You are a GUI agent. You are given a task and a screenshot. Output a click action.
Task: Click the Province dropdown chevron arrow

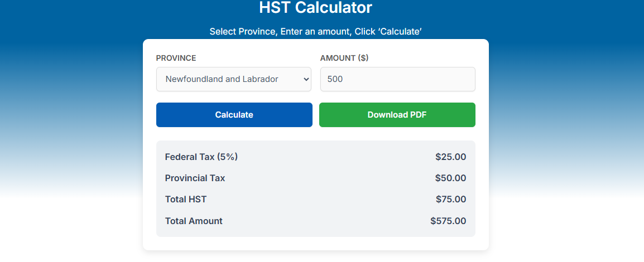[306, 79]
